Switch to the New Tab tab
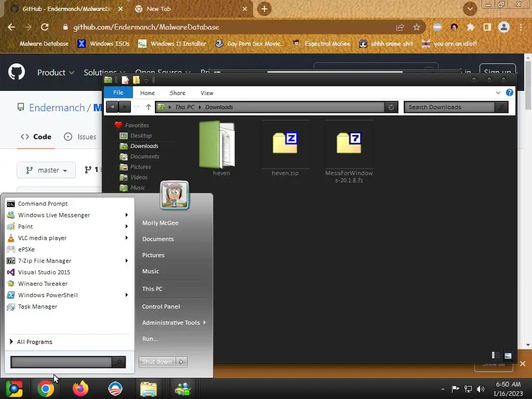 pos(191,9)
